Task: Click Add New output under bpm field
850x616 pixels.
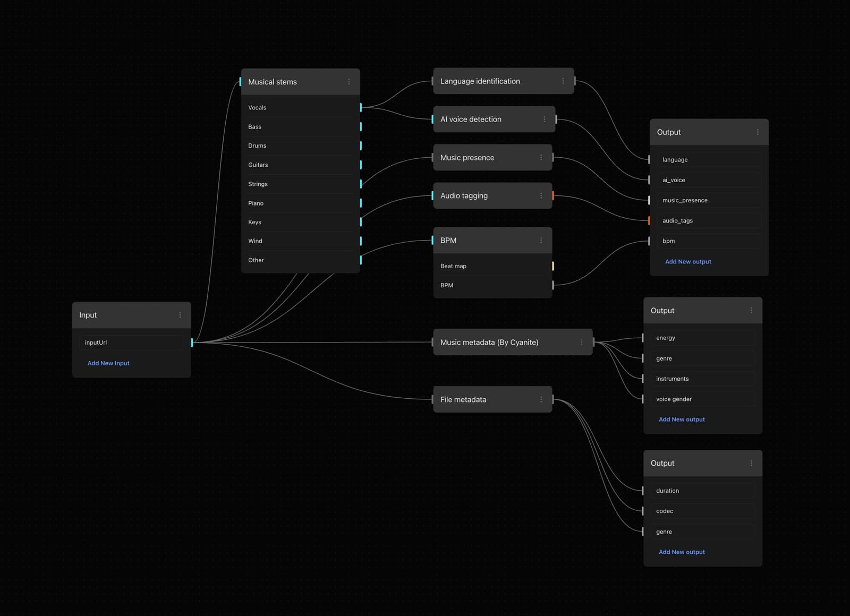Action: (x=688, y=262)
